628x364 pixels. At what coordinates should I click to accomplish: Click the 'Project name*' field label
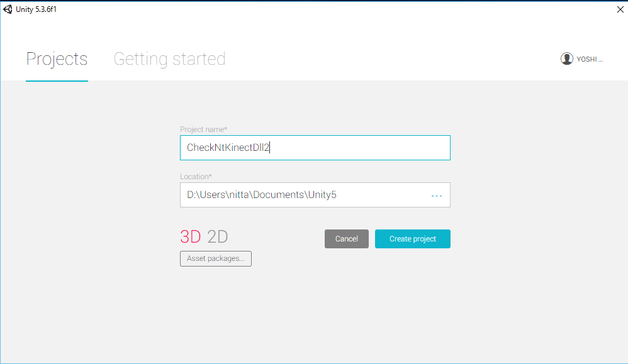pyautogui.click(x=203, y=130)
